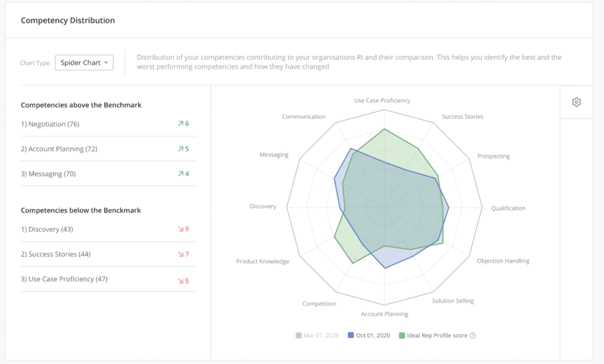Screen dimensions: 604x364
Task: Click the Qualification axis label on the chart
Action: [x=508, y=207]
